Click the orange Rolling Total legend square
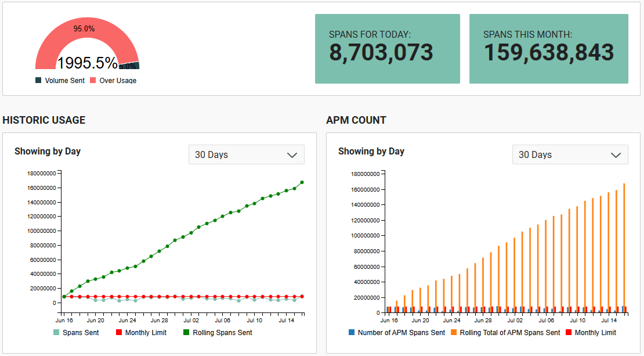 454,332
